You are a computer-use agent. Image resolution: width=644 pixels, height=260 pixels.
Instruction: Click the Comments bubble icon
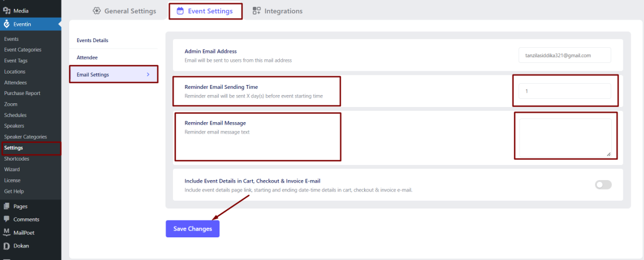pyautogui.click(x=6, y=219)
